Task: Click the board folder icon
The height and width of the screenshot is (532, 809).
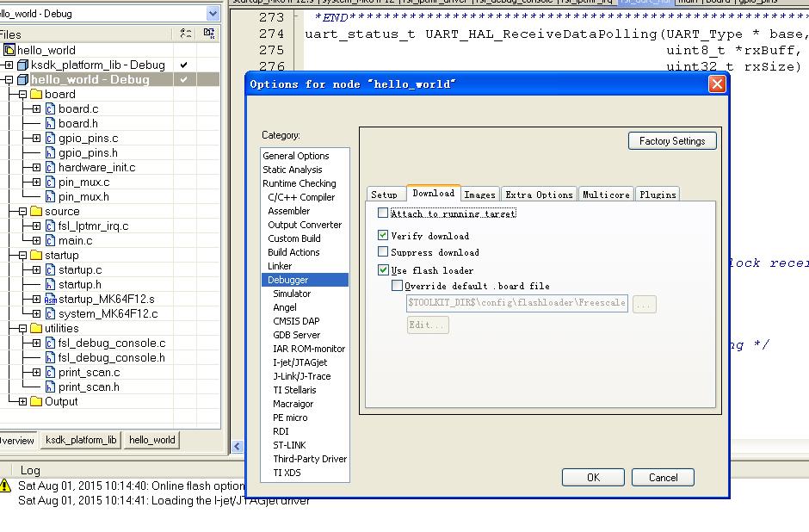Action: (x=36, y=95)
